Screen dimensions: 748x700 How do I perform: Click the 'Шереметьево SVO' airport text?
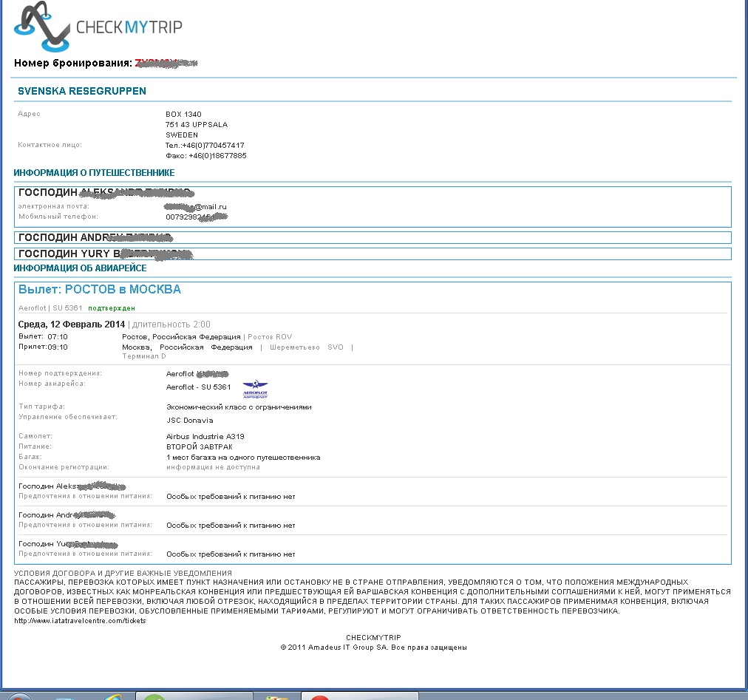click(x=306, y=347)
